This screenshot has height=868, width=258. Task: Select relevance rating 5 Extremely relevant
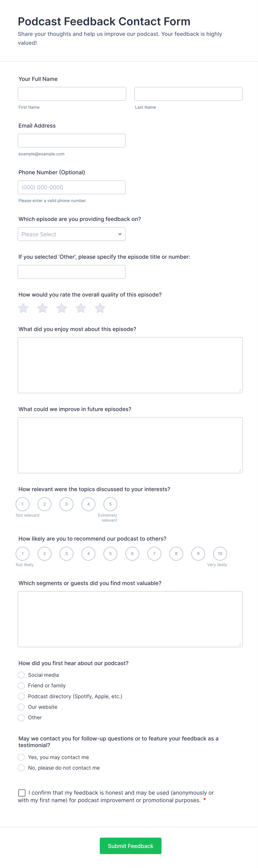coord(110,504)
